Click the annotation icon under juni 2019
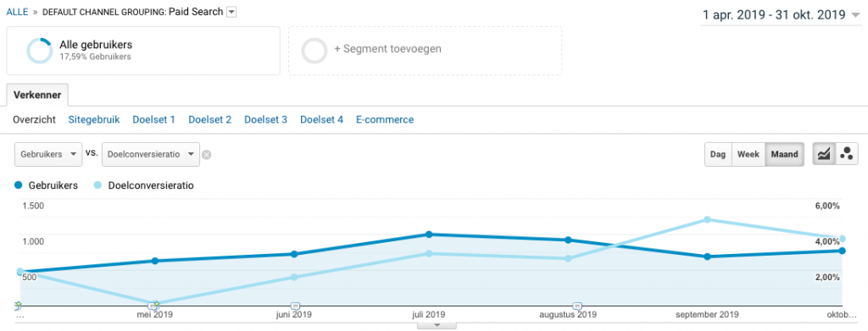Screen dimensions: 868x331 (295, 306)
